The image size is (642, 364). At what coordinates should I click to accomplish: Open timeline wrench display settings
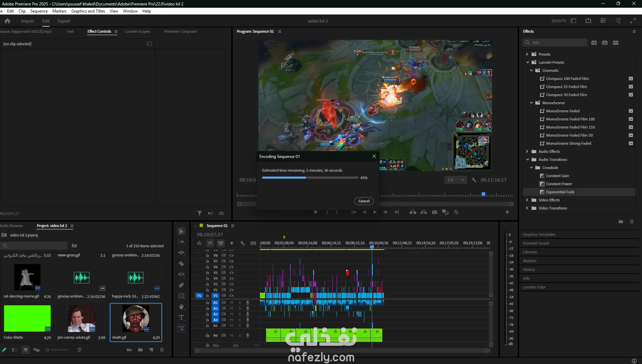click(x=242, y=243)
